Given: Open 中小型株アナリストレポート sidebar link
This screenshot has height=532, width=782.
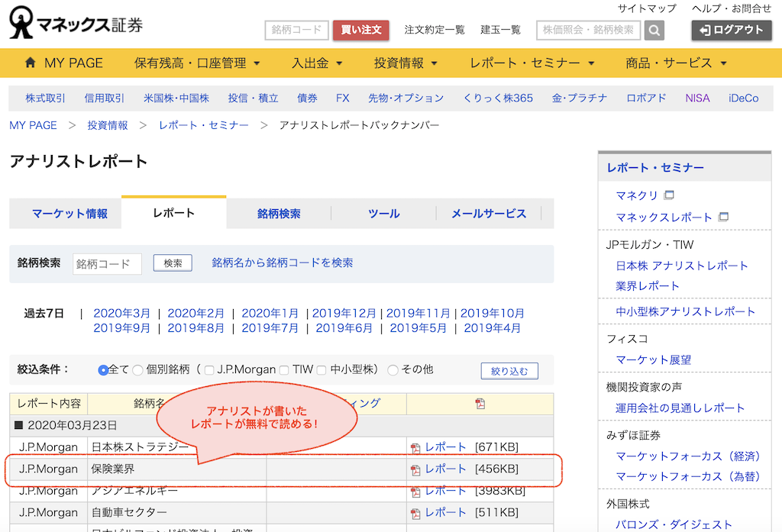Looking at the screenshot, I should (685, 311).
